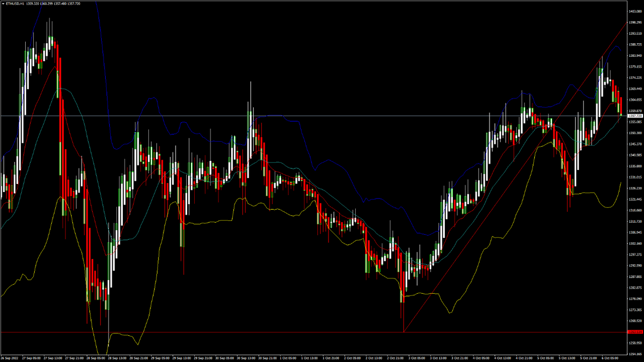Click the 1282.875 price scale label
The height and width of the screenshot is (362, 644).
pos(635,288)
